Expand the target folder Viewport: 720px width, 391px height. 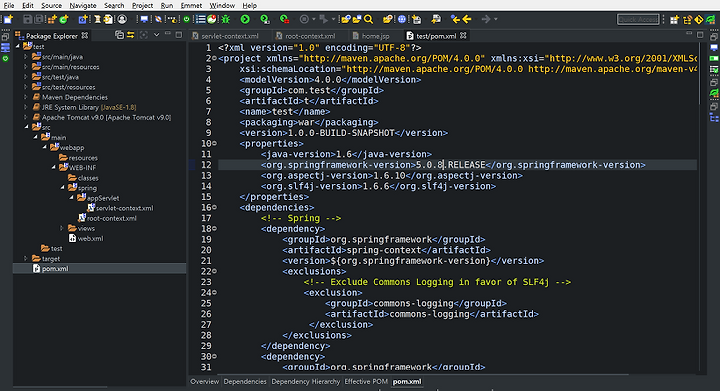(x=26, y=258)
